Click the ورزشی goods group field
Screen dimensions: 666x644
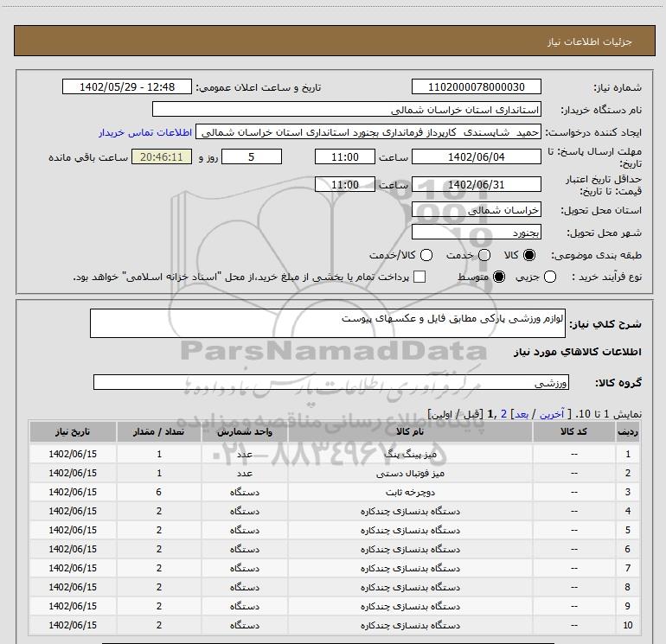pyautogui.click(x=331, y=382)
